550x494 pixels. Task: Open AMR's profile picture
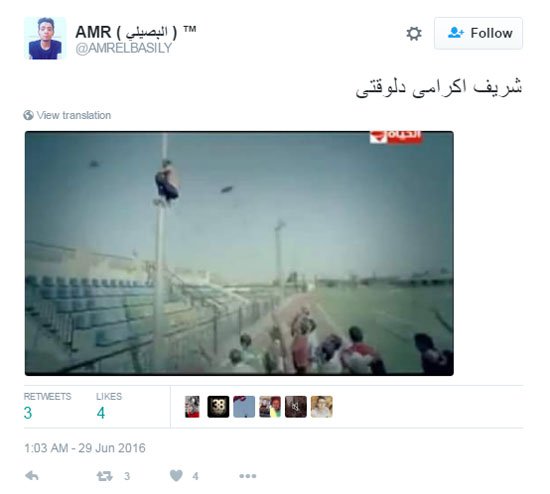(45, 38)
